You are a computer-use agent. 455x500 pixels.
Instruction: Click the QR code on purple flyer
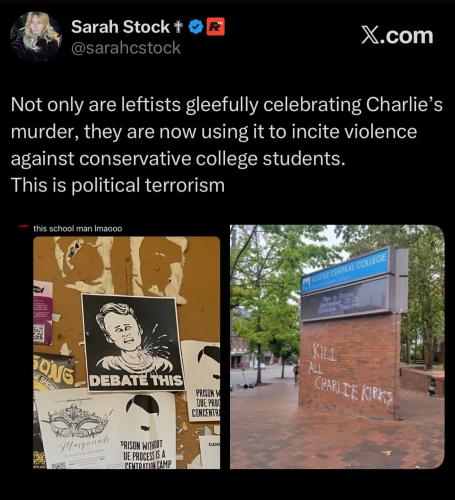click(x=39, y=334)
